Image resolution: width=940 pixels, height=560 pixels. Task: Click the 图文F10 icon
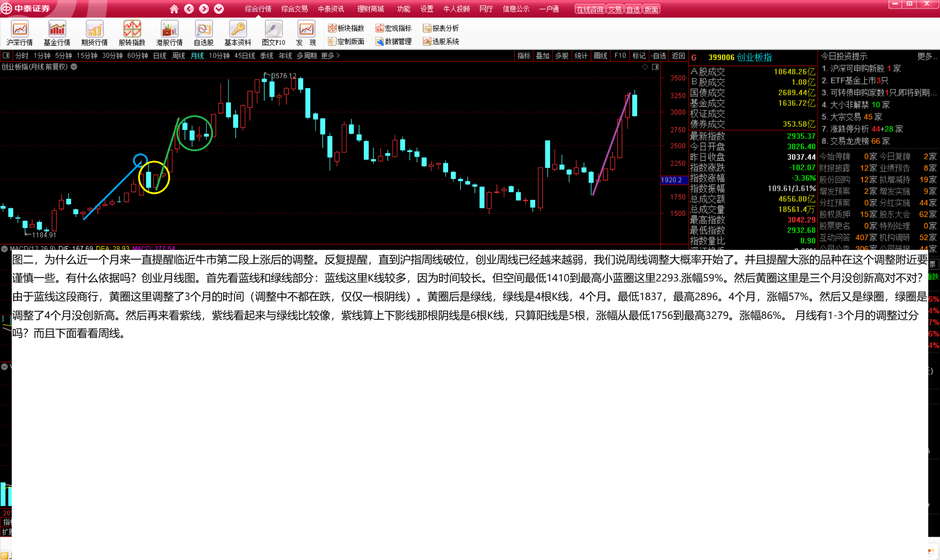pyautogui.click(x=273, y=29)
